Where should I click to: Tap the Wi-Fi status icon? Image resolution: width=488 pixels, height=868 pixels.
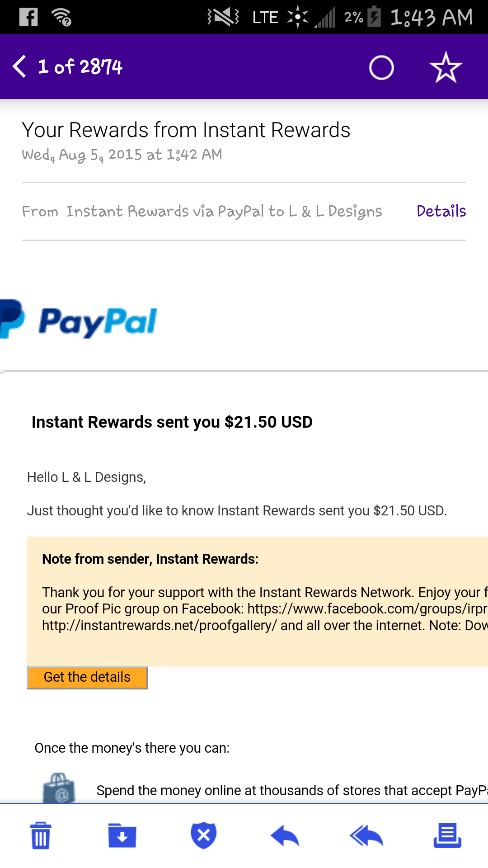pyautogui.click(x=61, y=17)
